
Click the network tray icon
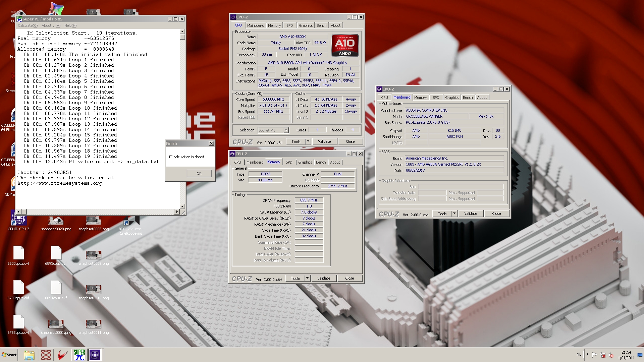(603, 355)
